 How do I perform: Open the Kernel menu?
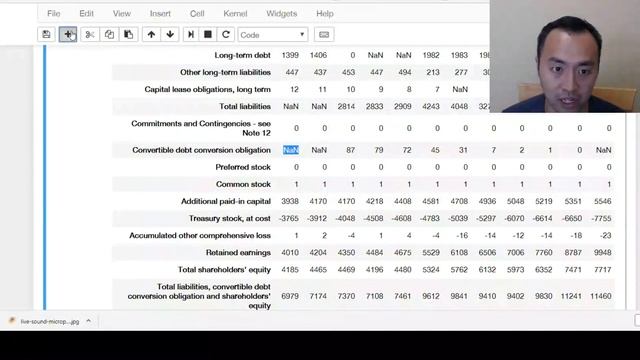click(x=235, y=13)
